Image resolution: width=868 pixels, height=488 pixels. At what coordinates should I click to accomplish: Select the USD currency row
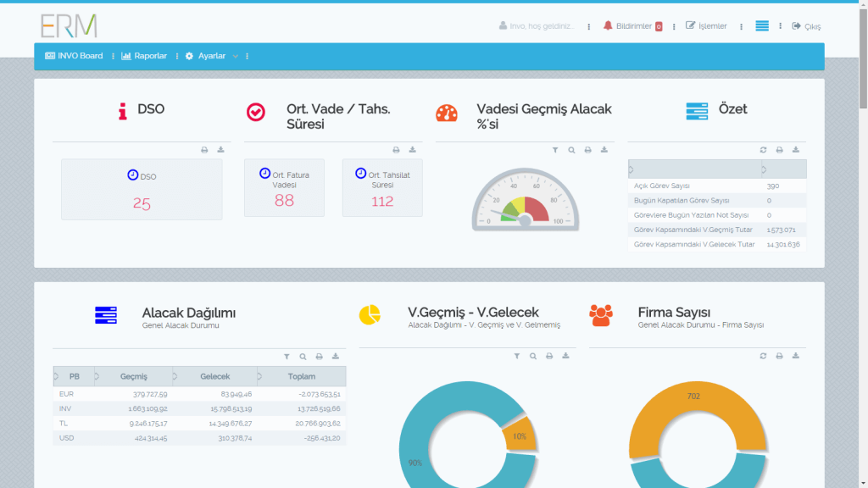point(200,438)
